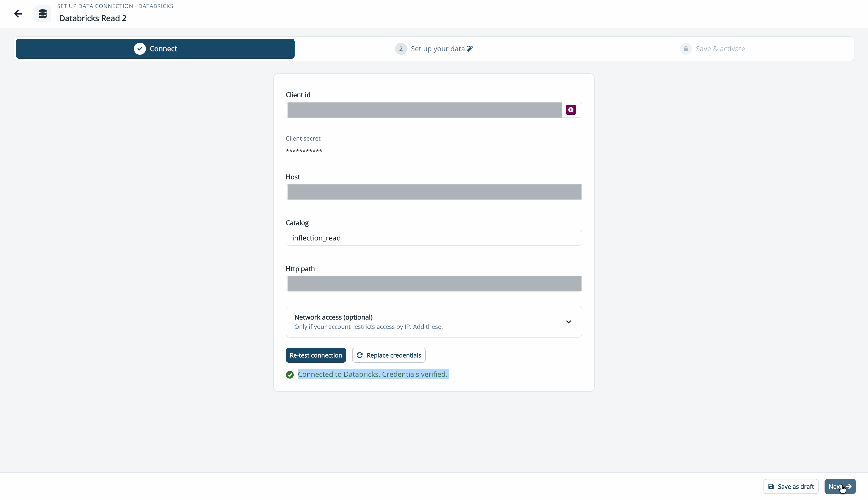Click the Http path label
Image resolution: width=868 pixels, height=500 pixels.
click(x=300, y=269)
